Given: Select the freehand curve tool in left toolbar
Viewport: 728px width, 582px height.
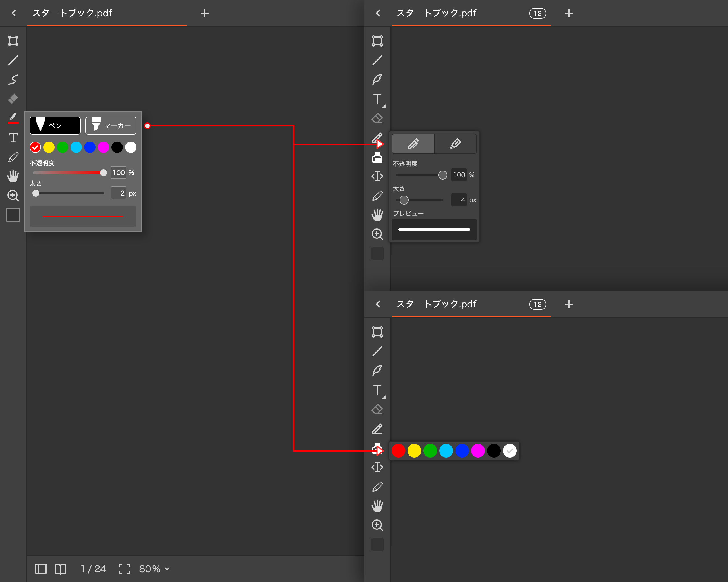Looking at the screenshot, I should [x=13, y=80].
